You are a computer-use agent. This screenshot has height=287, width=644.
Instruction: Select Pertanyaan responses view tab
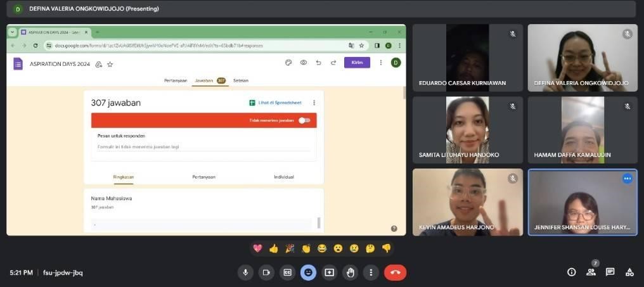203,177
